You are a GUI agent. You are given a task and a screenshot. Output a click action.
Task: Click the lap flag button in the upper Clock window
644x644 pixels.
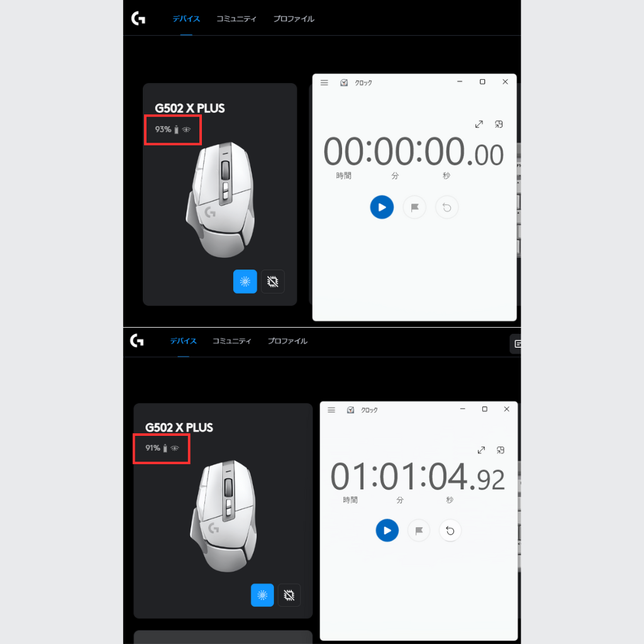[x=414, y=207]
